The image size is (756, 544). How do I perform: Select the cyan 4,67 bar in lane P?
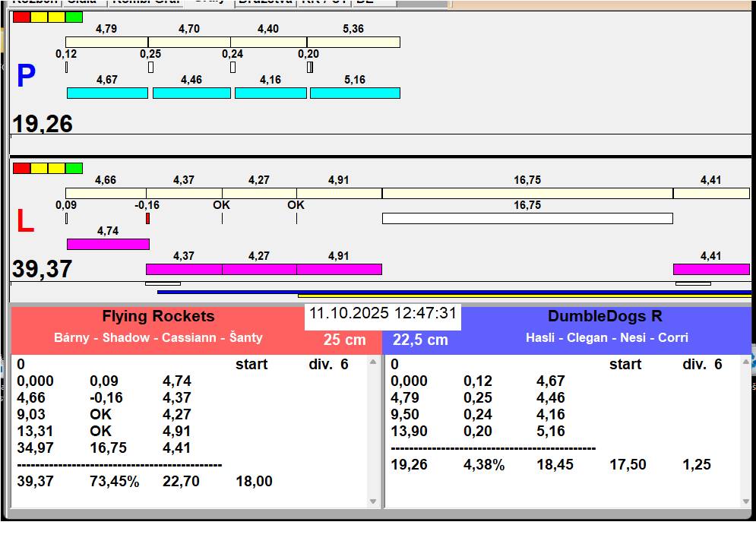point(107,93)
